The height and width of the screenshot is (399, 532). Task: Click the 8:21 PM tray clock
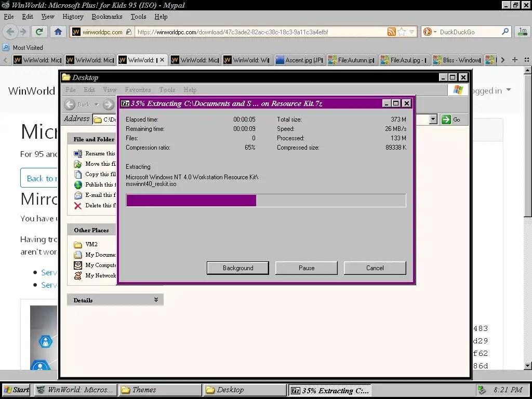tap(508, 390)
